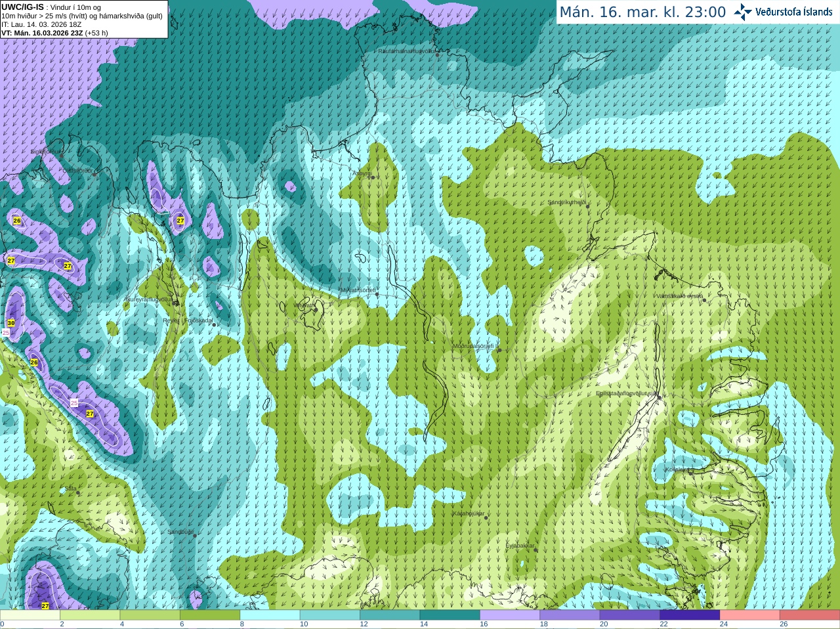840x629 pixels.
Task: Click the Akureyrarflugvöllur station label
Action: tap(149, 299)
